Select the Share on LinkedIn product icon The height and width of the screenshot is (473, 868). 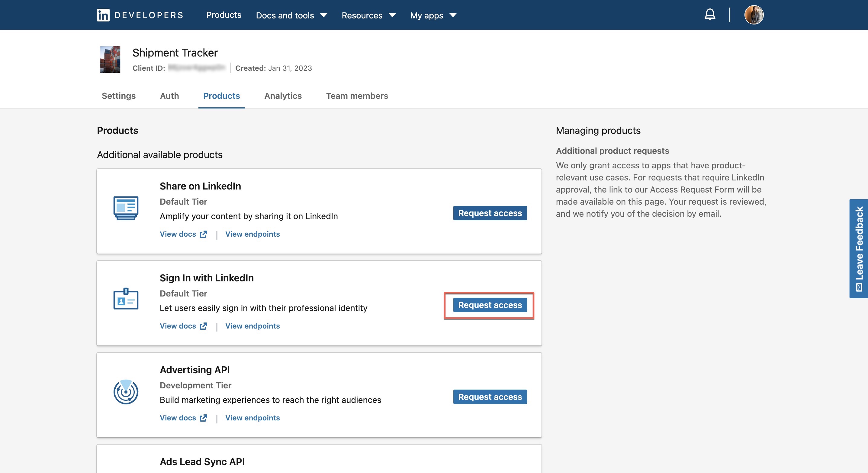[126, 207]
